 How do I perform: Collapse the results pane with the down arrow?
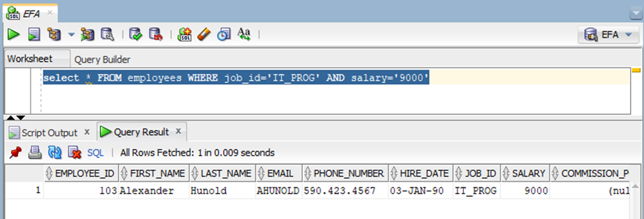(21, 118)
